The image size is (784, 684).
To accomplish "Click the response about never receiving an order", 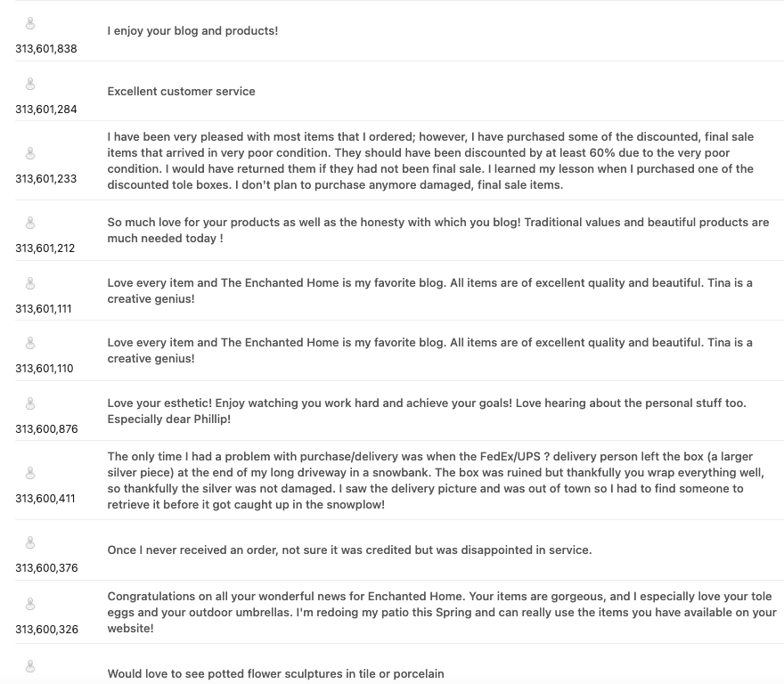I will click(x=349, y=550).
